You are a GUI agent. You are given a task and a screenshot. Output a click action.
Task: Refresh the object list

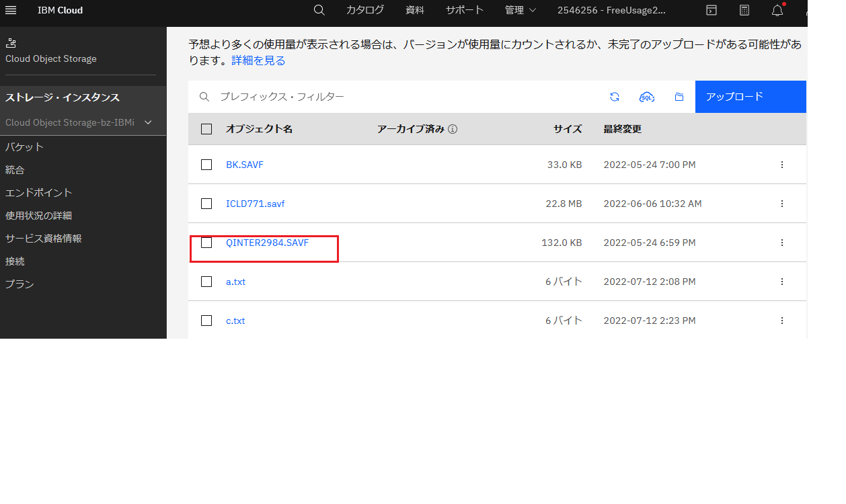click(x=614, y=97)
